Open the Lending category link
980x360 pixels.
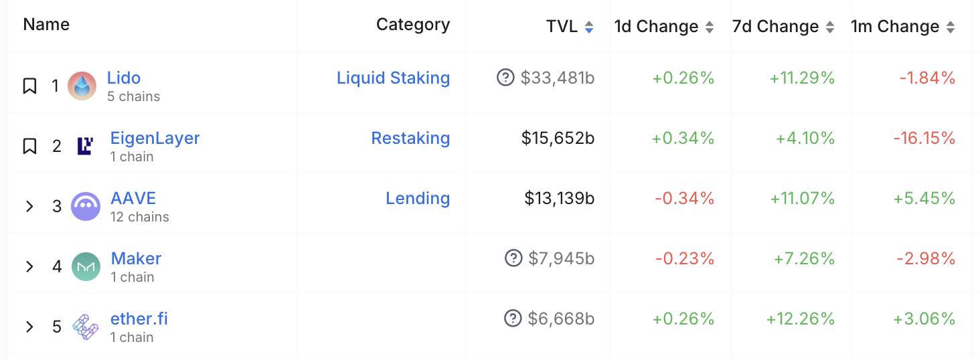[x=418, y=198]
